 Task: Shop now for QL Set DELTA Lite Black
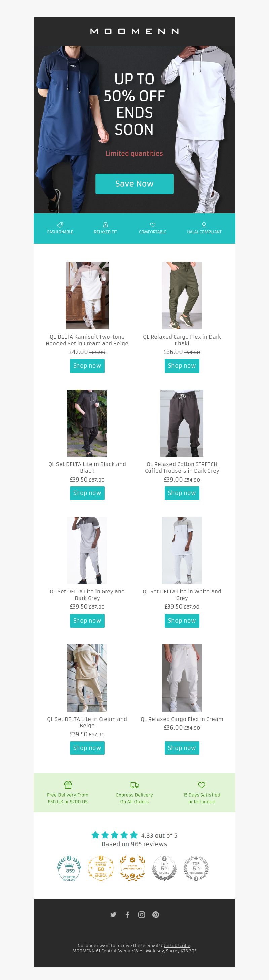click(87, 493)
